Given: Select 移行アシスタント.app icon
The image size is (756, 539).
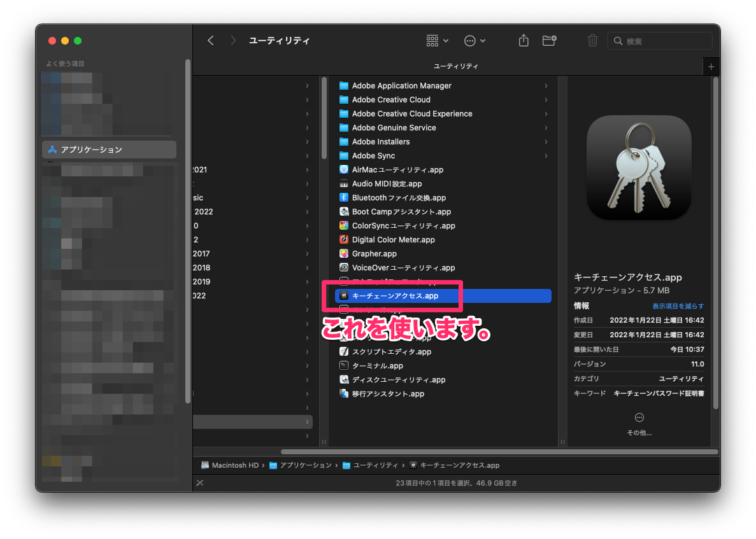Looking at the screenshot, I should (344, 393).
